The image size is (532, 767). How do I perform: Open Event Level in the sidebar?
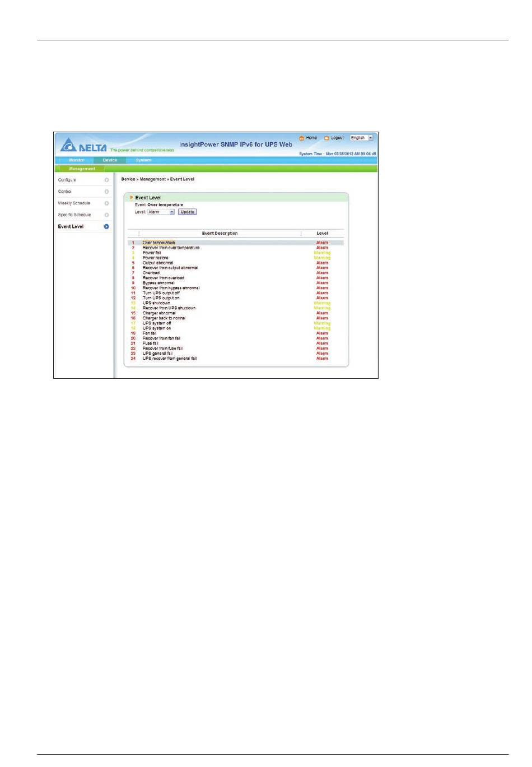pos(71,227)
